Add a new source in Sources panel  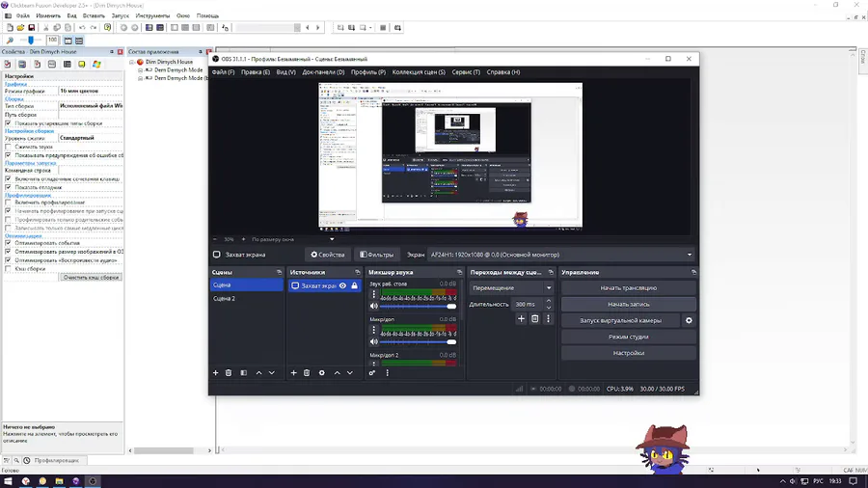(294, 373)
